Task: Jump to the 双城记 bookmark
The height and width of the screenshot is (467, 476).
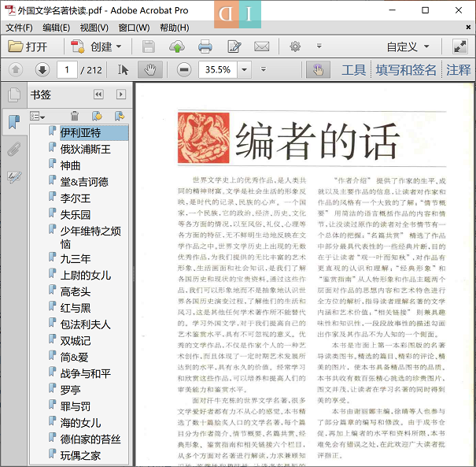Action: [76, 341]
